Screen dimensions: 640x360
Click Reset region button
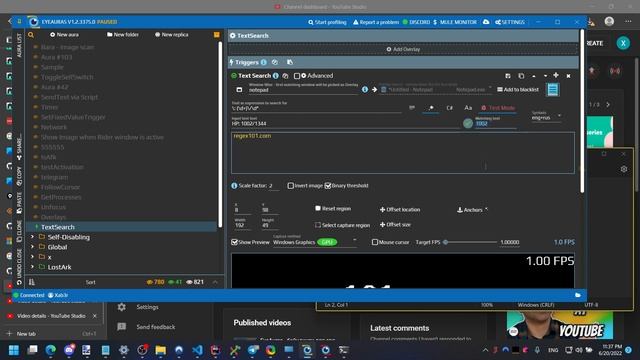[333, 209]
